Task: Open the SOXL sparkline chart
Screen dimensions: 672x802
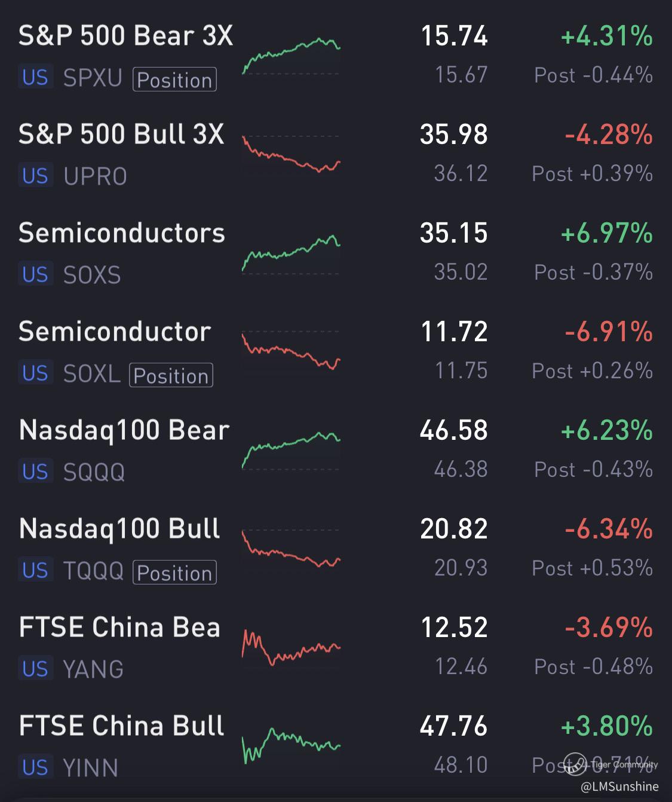Action: tap(291, 352)
